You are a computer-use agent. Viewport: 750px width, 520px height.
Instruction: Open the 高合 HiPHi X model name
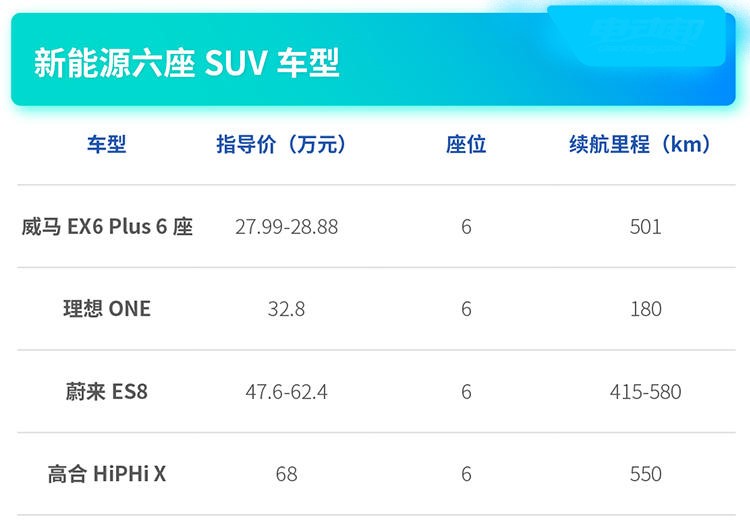[x=107, y=474]
